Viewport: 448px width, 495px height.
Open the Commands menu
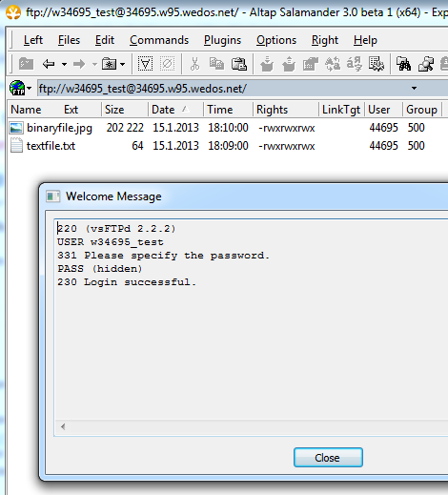pos(159,40)
